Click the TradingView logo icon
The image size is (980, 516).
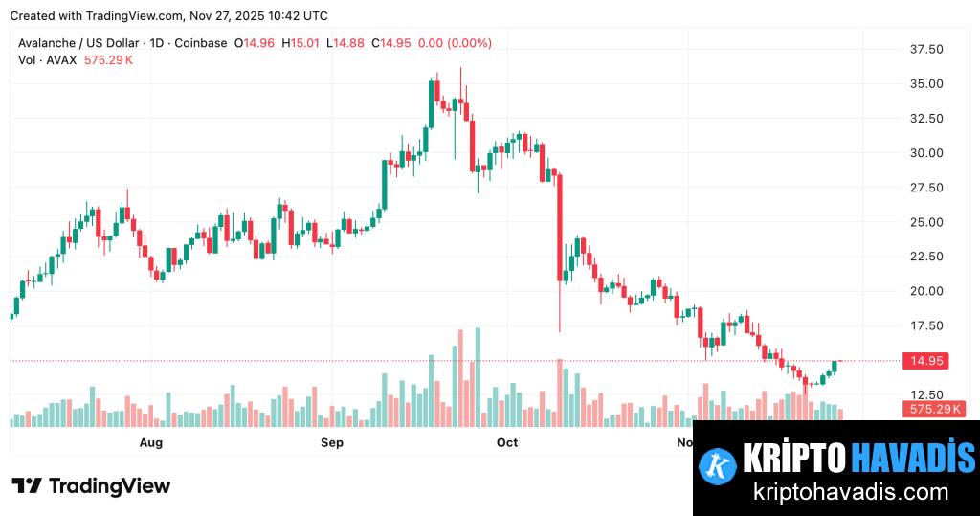[27, 486]
